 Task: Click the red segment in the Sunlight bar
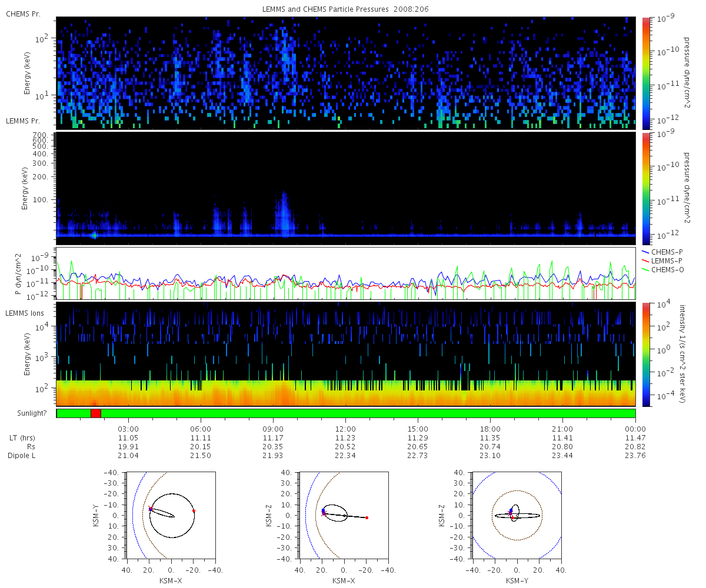coord(96,413)
